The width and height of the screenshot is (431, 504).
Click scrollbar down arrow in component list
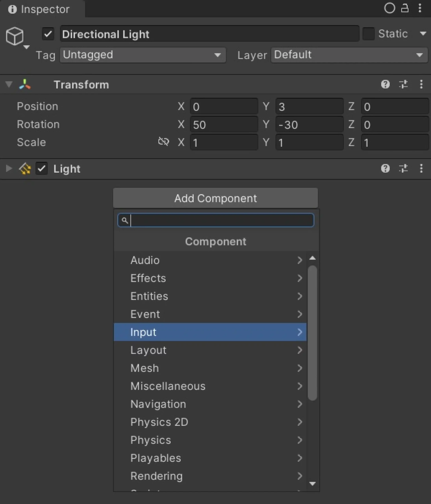click(312, 484)
